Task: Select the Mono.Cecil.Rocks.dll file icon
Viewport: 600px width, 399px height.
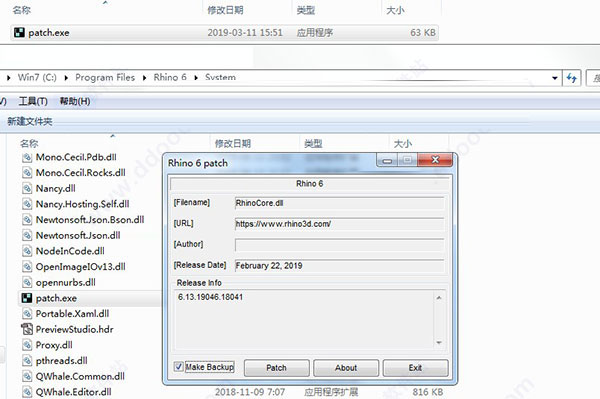Action: pyautogui.click(x=27, y=173)
